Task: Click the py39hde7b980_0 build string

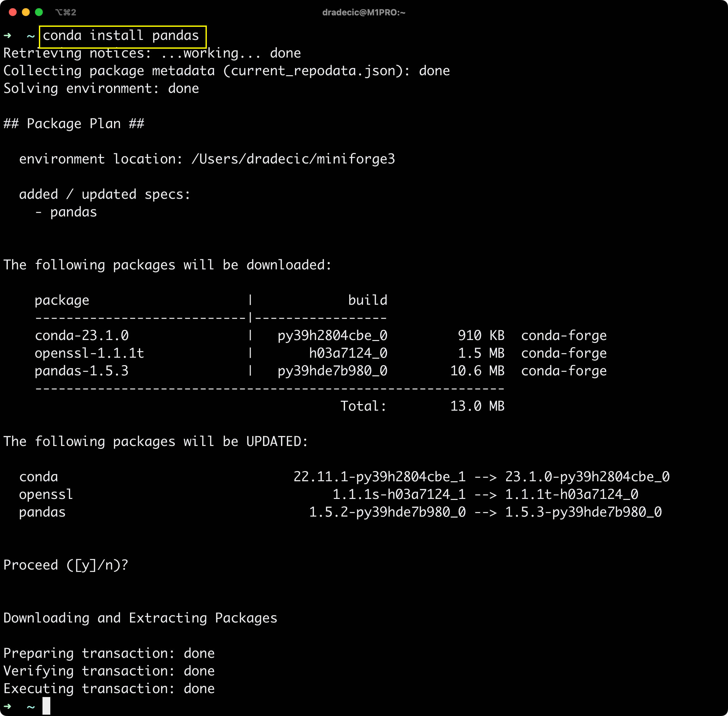Action: click(x=332, y=371)
